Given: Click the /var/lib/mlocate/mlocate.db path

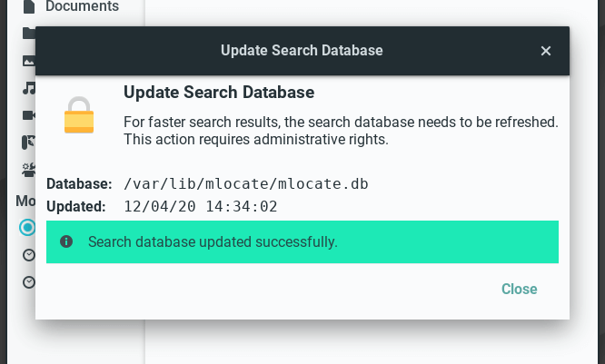Looking at the screenshot, I should [x=246, y=183].
